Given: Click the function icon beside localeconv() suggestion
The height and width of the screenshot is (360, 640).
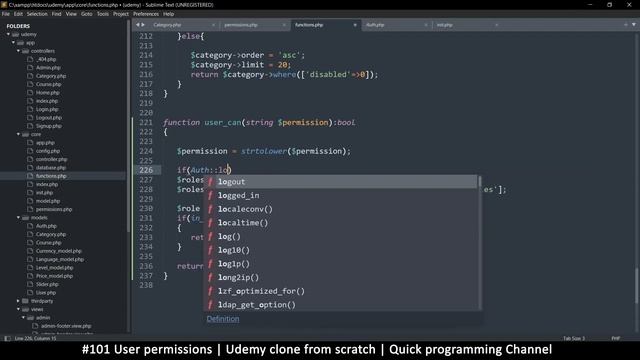Looking at the screenshot, I should point(210,209).
